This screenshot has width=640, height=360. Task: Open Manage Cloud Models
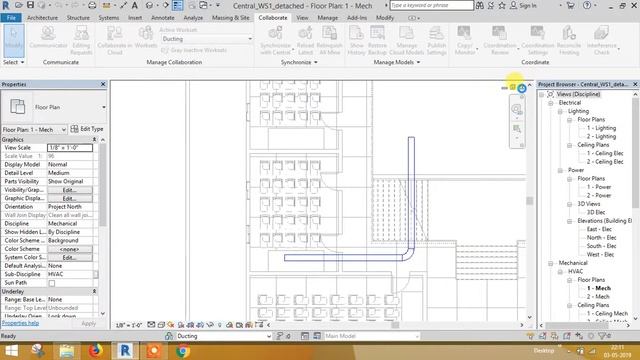tap(407, 40)
